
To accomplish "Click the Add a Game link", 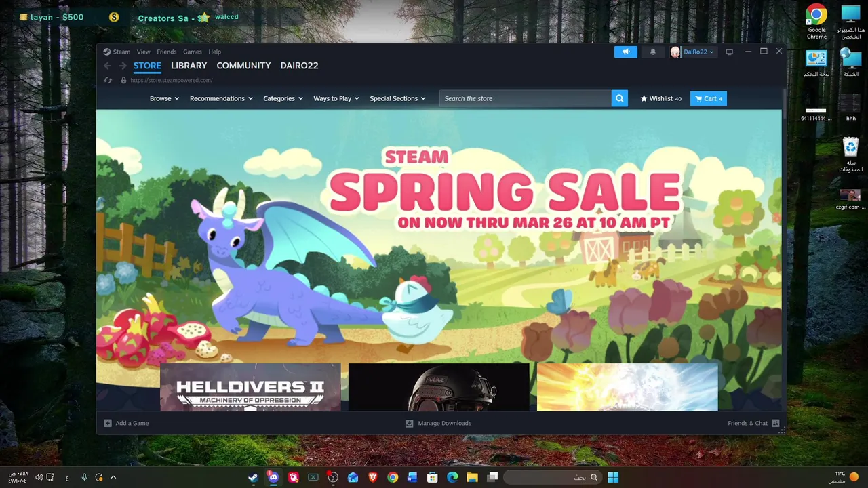I will pos(132,423).
